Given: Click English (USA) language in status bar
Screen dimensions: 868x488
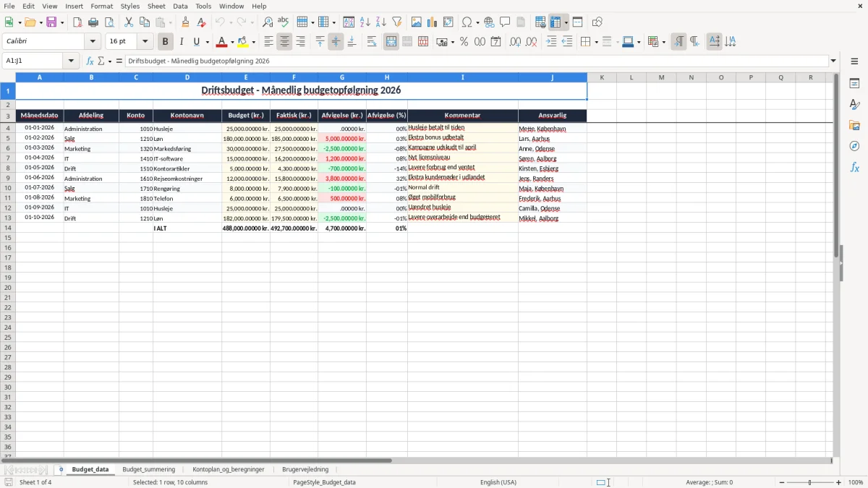Looking at the screenshot, I should (498, 482).
